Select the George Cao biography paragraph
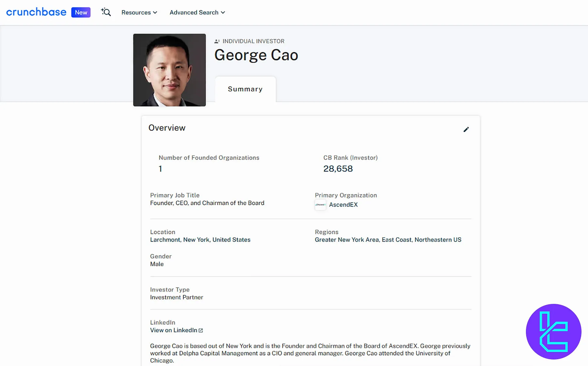The width and height of the screenshot is (588, 366). click(x=310, y=353)
